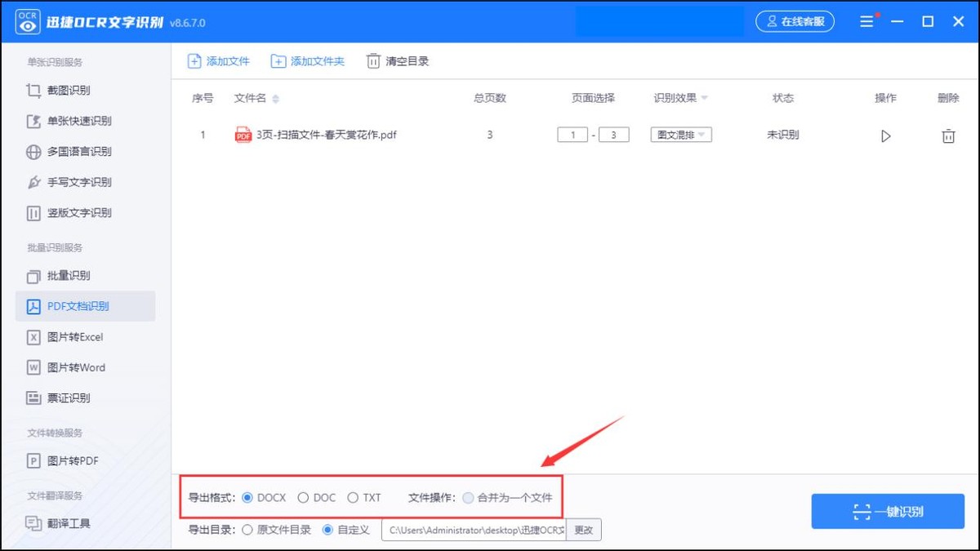
Task: Open the 在线客服 online support button
Action: 795,22
